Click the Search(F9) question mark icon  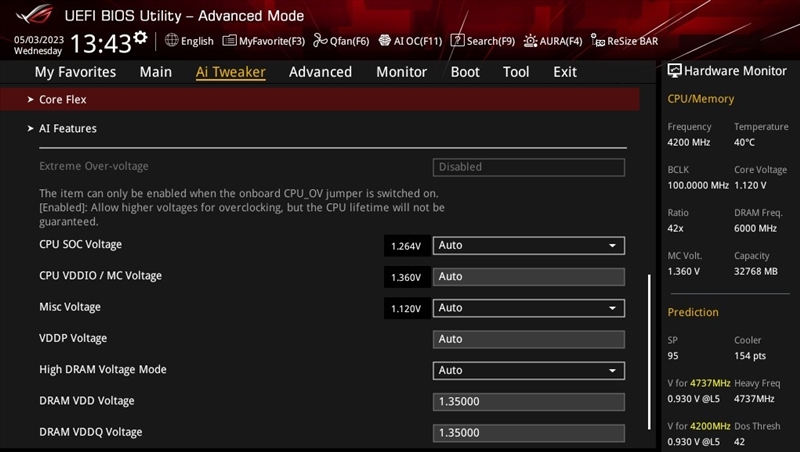click(x=457, y=41)
